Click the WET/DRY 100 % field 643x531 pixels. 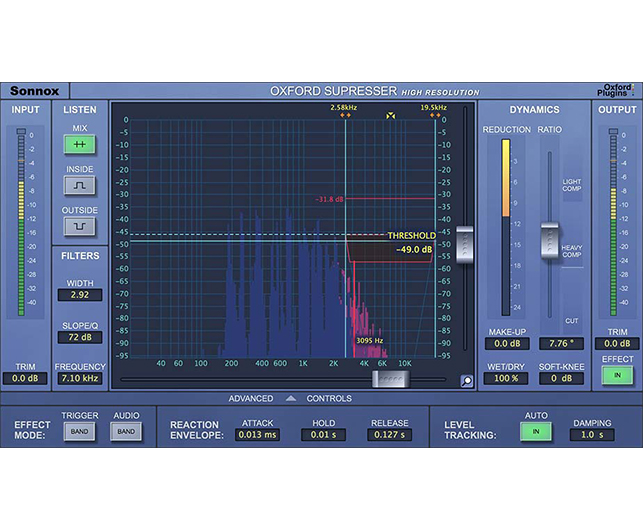tap(506, 378)
